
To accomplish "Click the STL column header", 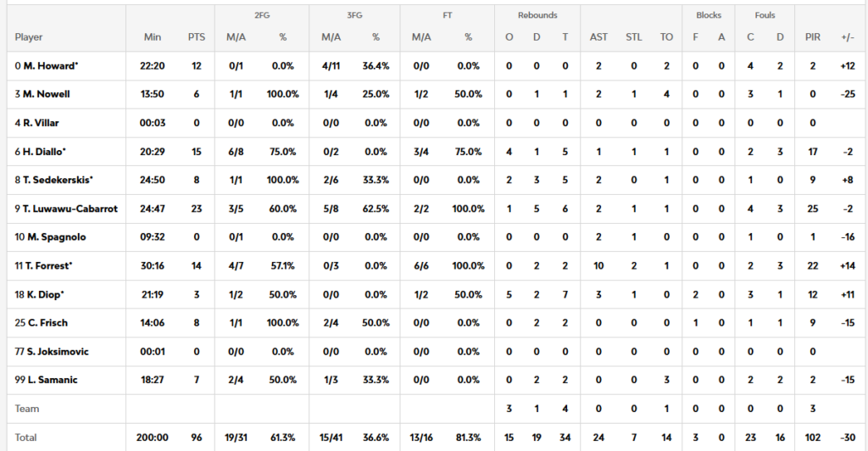I will (633, 37).
